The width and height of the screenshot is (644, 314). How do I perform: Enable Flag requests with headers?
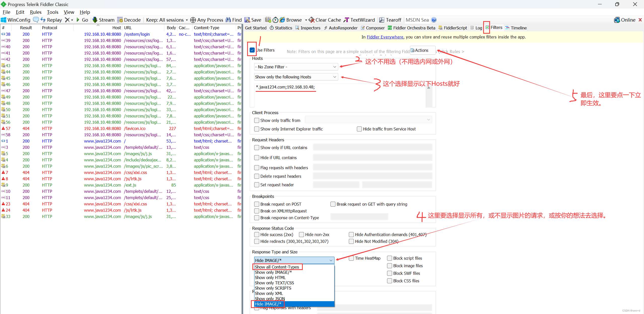pyautogui.click(x=257, y=168)
